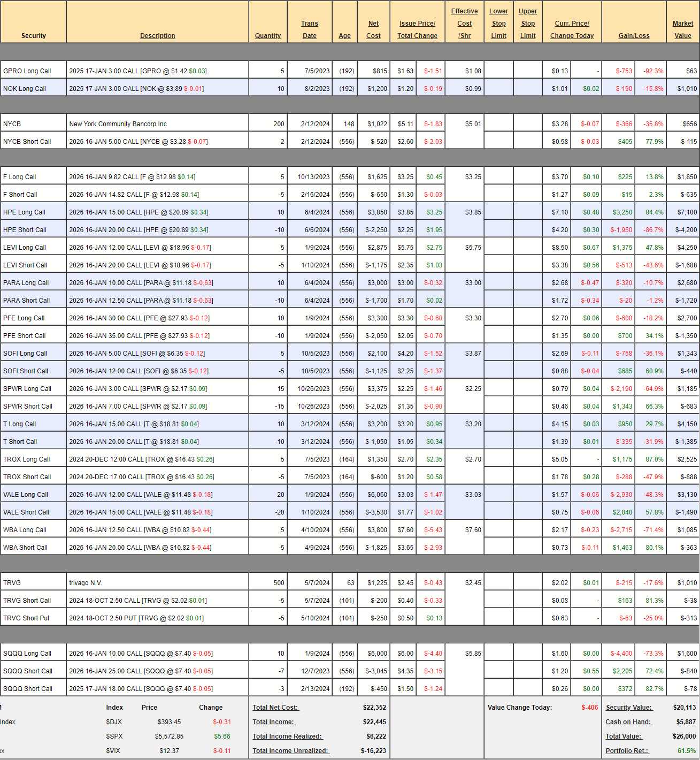Click the Total Net Cost label
This screenshot has height=760, width=700.
275,708
